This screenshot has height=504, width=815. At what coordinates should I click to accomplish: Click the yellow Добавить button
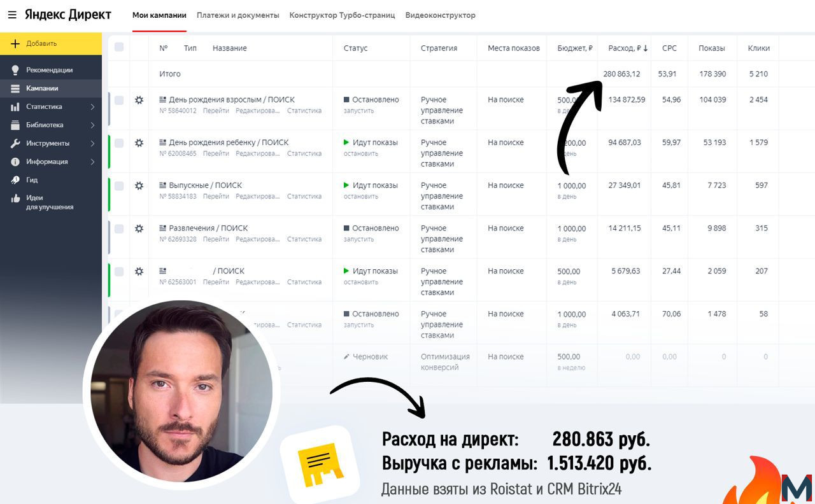coord(51,43)
